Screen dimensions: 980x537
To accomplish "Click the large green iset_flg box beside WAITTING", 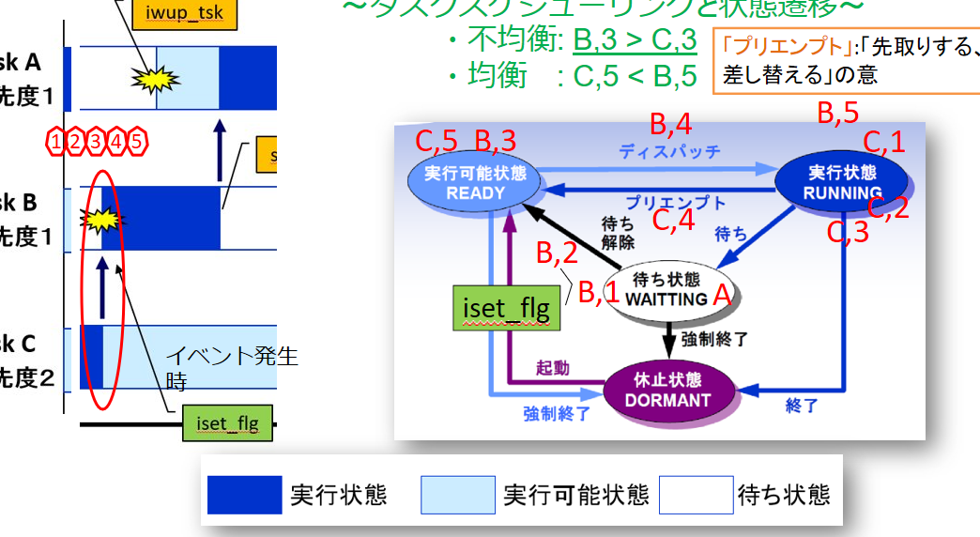I will click(506, 308).
